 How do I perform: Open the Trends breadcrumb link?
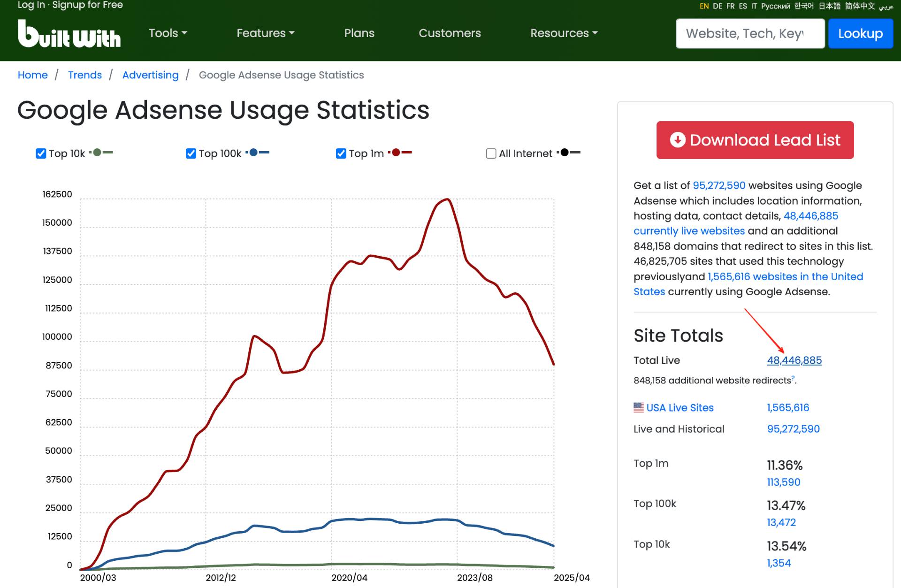coord(85,75)
